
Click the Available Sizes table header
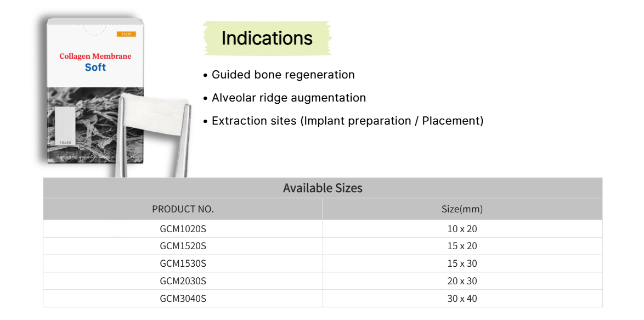coord(323,188)
